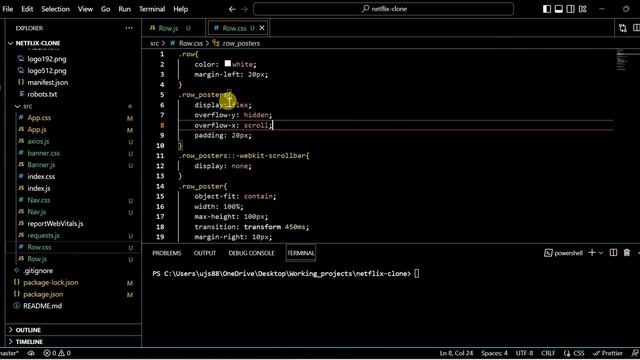Click the terminal prompt input area
Screen dimensions: 640x360
coord(416,273)
